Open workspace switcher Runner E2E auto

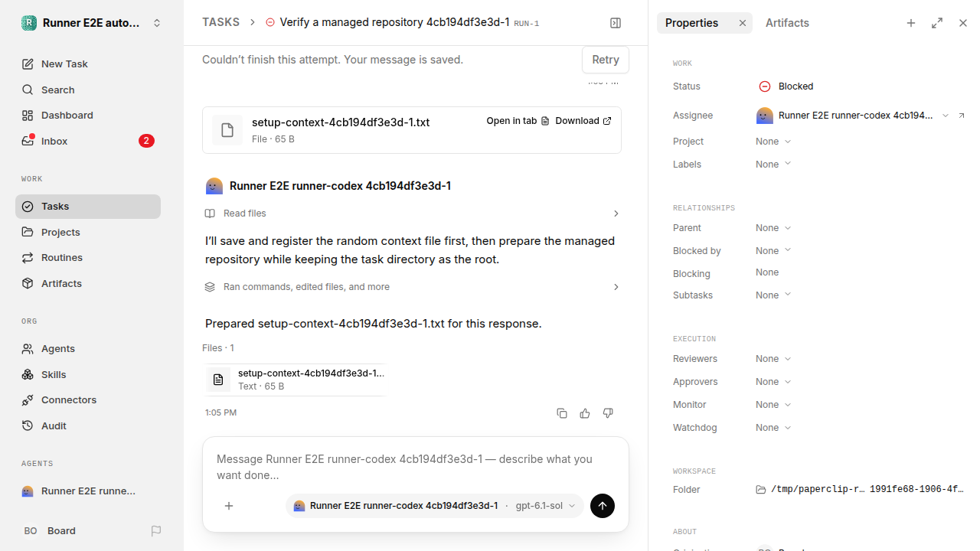(91, 23)
